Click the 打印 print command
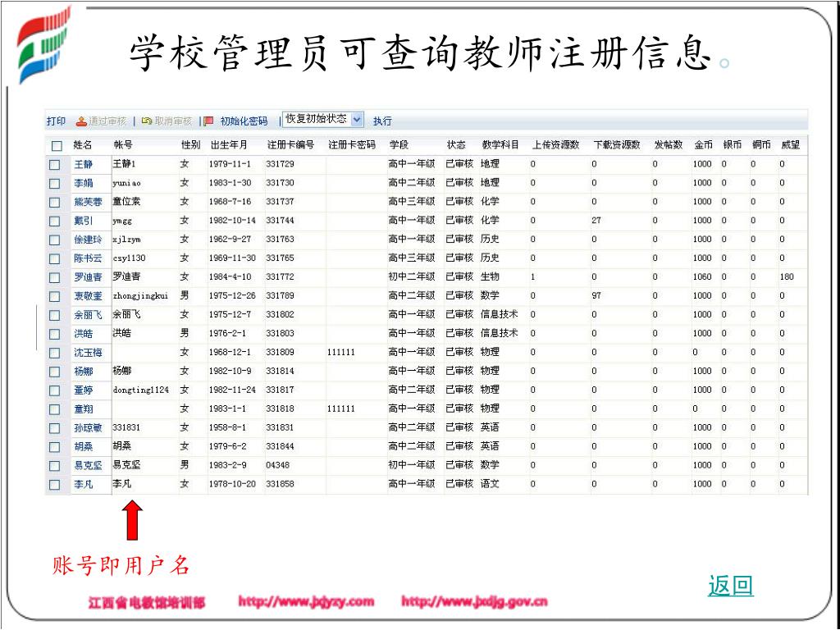Screen dimensions: 840x630 [x=56, y=121]
